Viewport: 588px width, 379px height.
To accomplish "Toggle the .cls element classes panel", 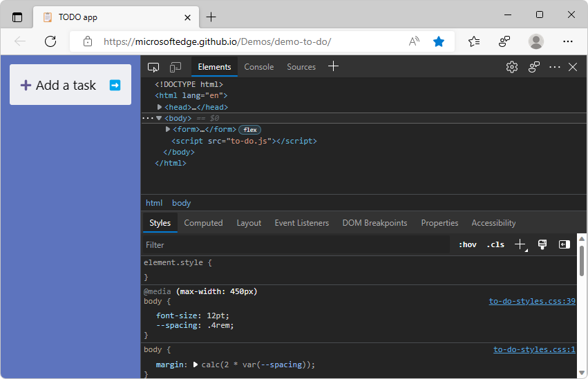I will tap(495, 244).
